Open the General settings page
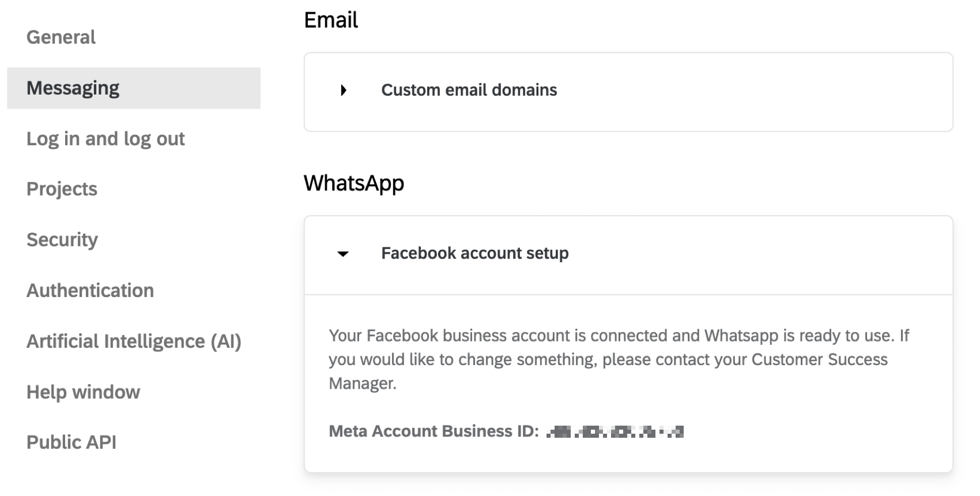The height and width of the screenshot is (496, 980). point(61,37)
